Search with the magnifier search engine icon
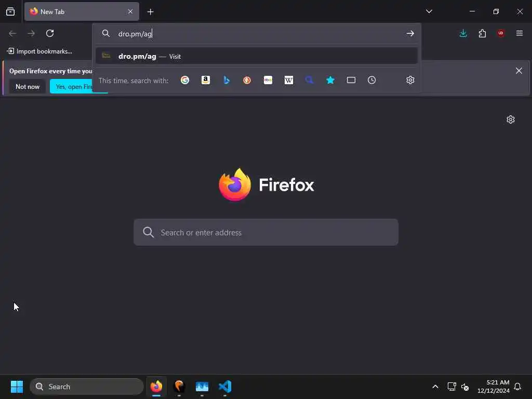Image resolution: width=532 pixels, height=399 pixels. point(310,80)
